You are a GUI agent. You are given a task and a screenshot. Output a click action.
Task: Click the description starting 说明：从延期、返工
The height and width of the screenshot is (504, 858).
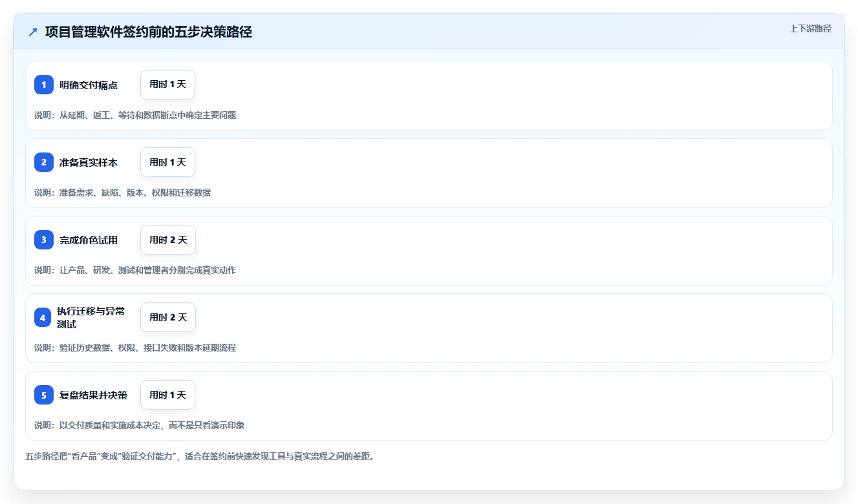pyautogui.click(x=135, y=115)
